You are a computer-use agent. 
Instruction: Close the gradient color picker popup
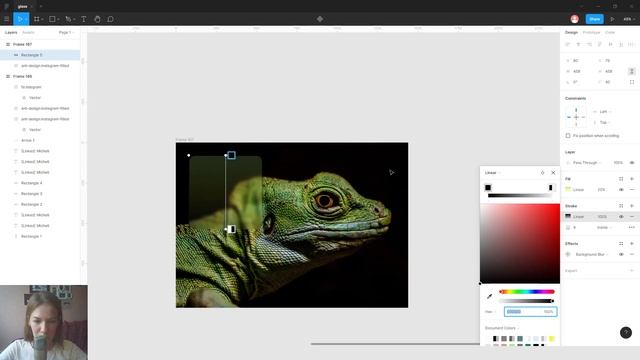553,173
